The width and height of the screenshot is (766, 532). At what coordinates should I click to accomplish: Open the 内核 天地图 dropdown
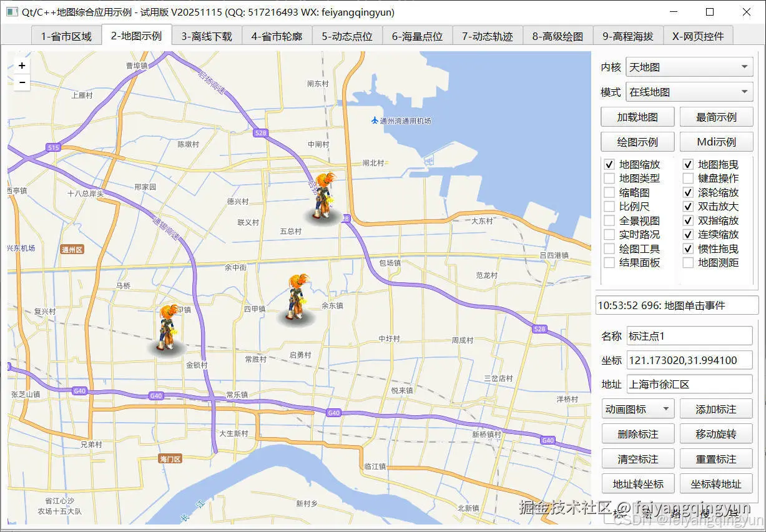coord(689,67)
